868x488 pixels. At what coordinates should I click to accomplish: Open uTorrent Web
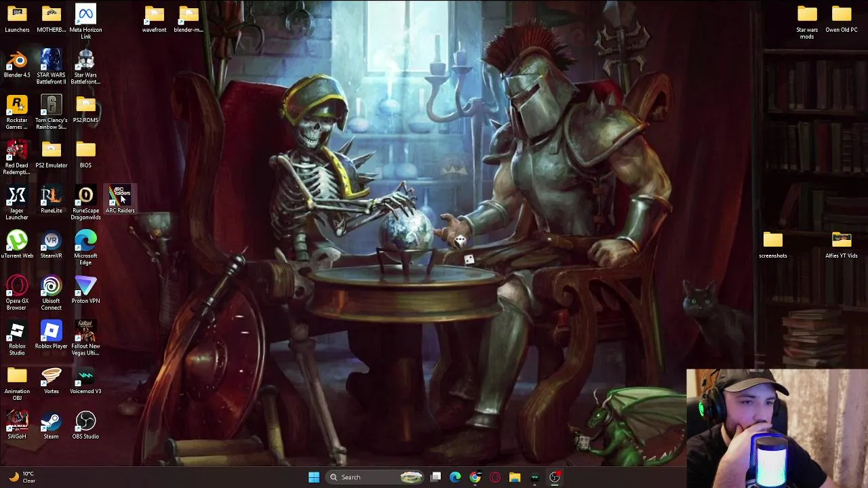[x=17, y=245]
